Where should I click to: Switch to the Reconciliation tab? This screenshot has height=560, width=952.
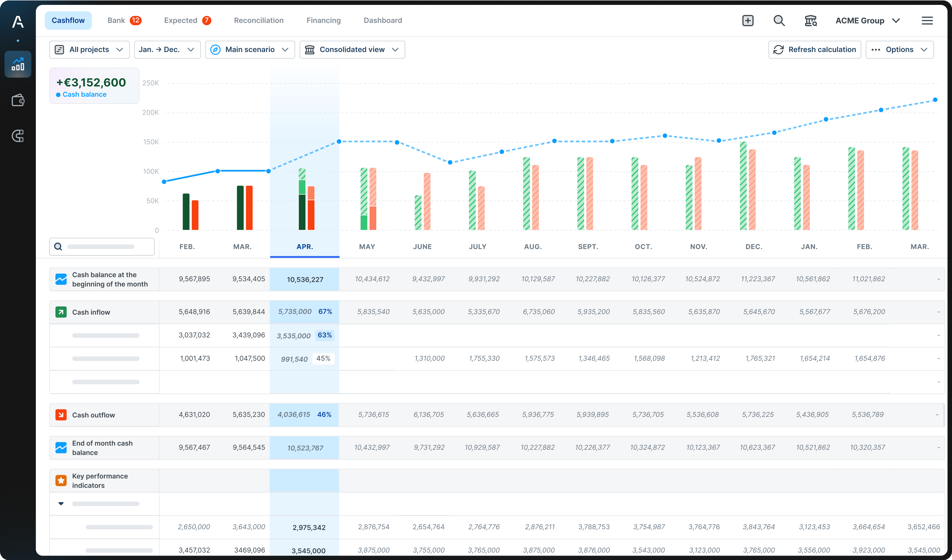click(258, 20)
